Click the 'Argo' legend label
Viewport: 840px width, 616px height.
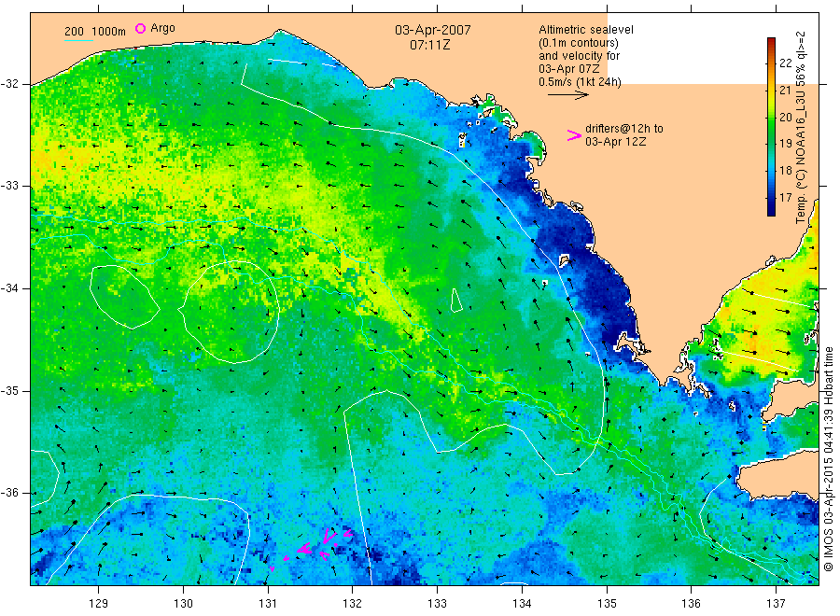coord(162,28)
